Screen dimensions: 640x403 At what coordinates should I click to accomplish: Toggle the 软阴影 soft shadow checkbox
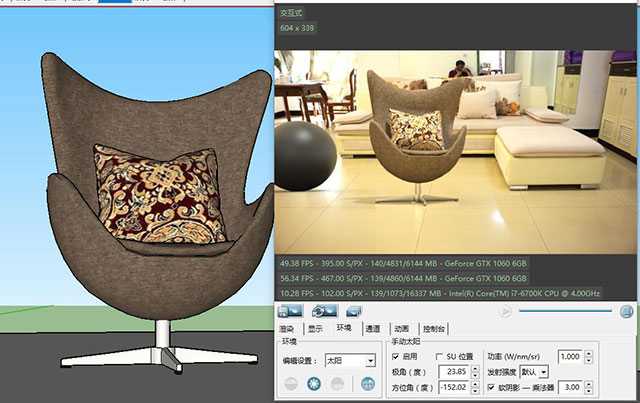point(491,387)
